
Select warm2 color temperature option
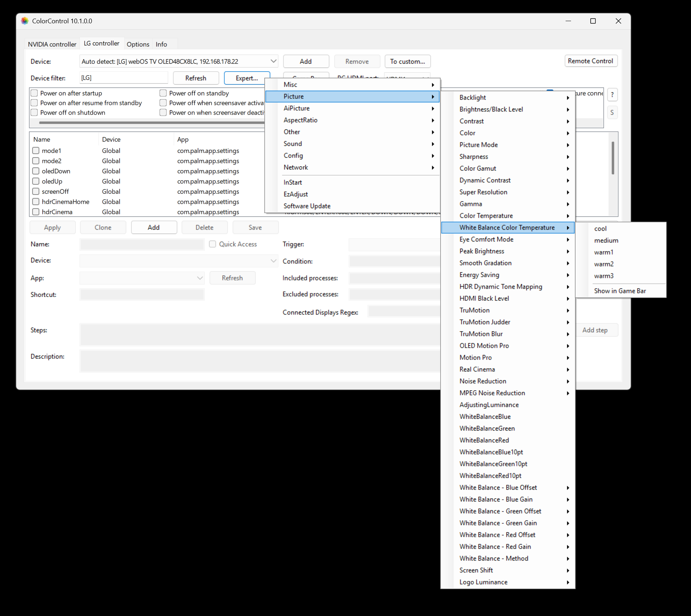coord(604,264)
